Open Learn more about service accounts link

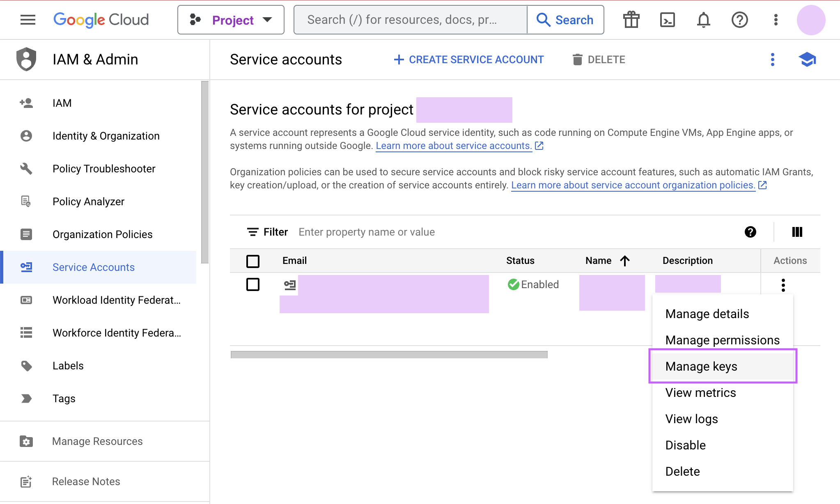453,145
